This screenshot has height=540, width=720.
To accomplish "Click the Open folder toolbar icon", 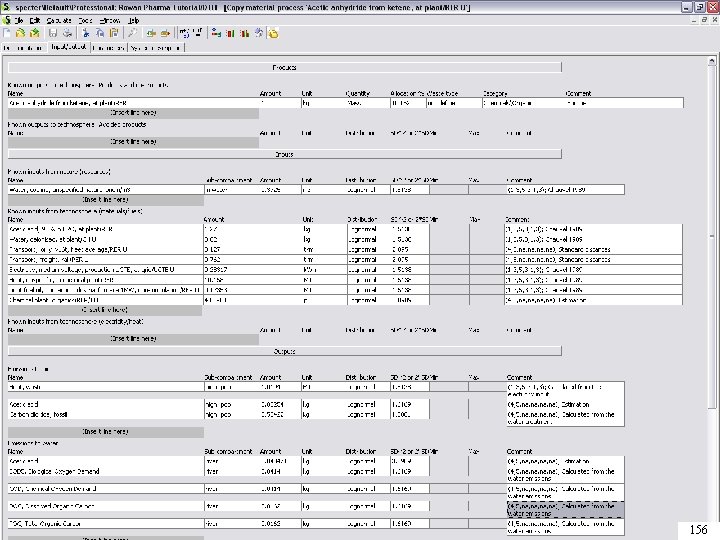I will coord(21,33).
